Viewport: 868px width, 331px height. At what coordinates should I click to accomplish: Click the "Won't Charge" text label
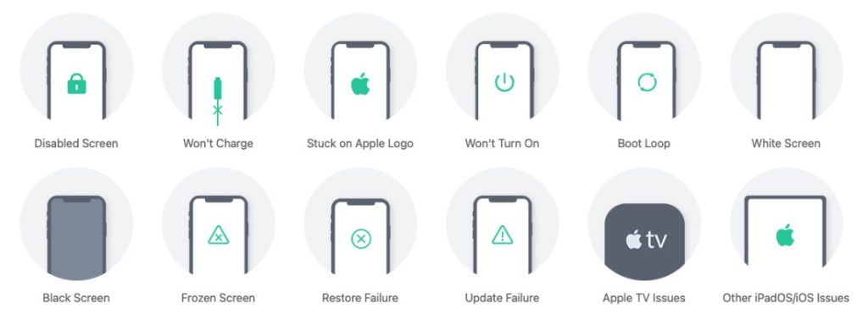[218, 144]
